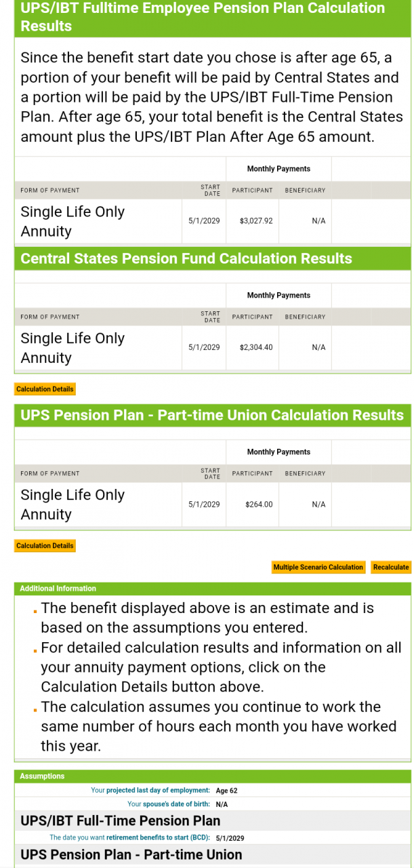Screen dimensions: 414x868
Task: Click the UPS/IBT Full-Time Pension Plan assumptions heading
Action: [121, 821]
